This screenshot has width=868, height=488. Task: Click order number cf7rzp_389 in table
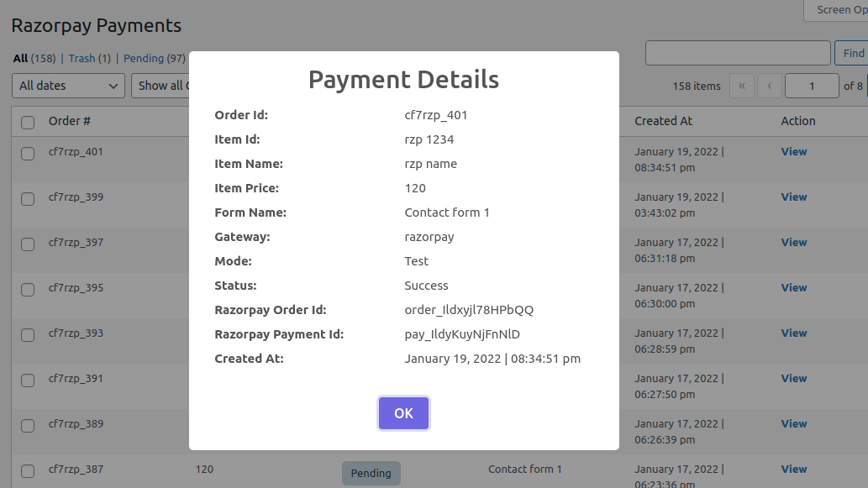(76, 424)
